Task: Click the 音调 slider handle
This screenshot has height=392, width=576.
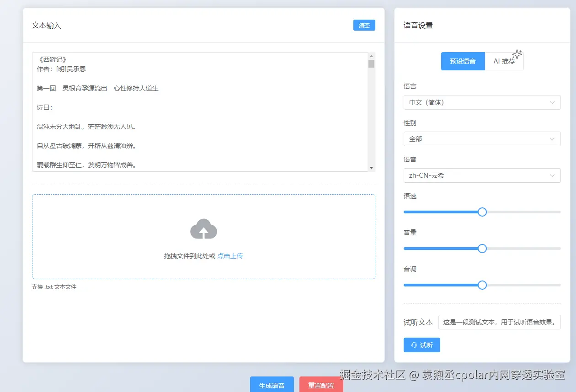Action: coord(482,285)
